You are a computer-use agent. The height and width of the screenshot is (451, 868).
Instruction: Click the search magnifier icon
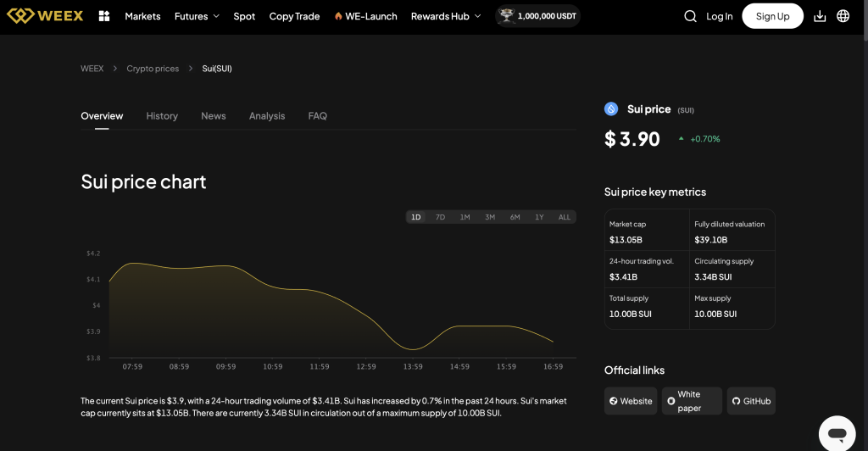pyautogui.click(x=690, y=16)
